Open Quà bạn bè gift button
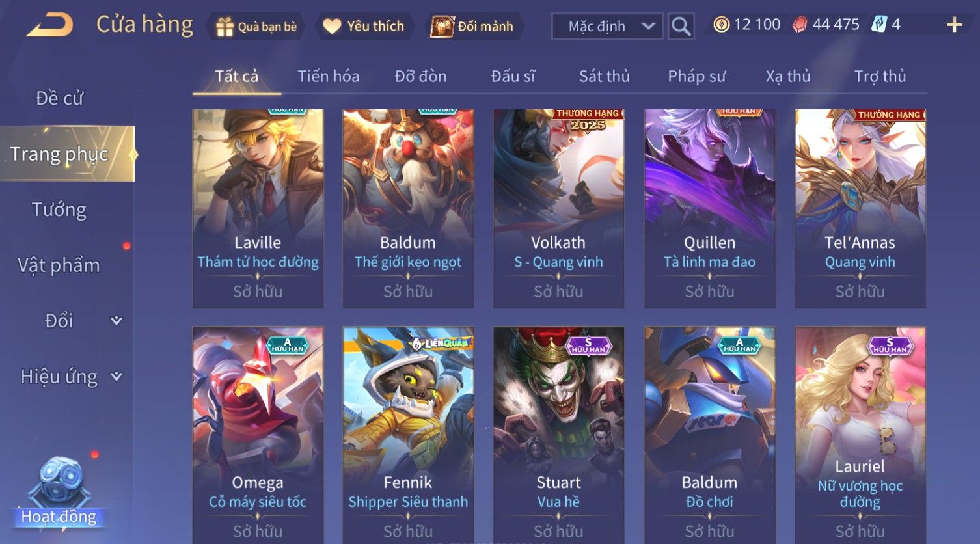Viewport: 980px width, 544px height. 256,27
